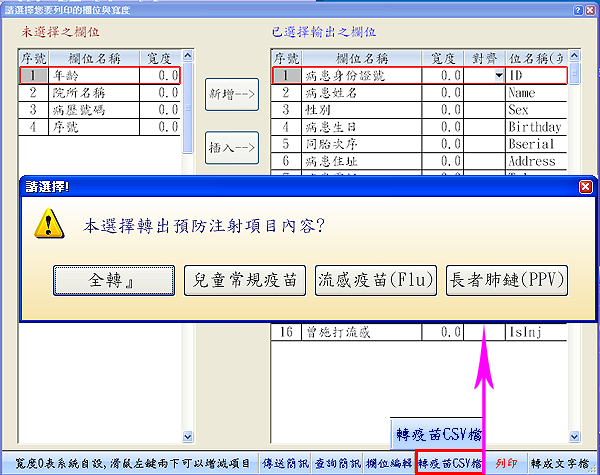Open 欄位編輯 from the bottom bar
Screen dimensions: 600x475
pyautogui.click(x=388, y=464)
